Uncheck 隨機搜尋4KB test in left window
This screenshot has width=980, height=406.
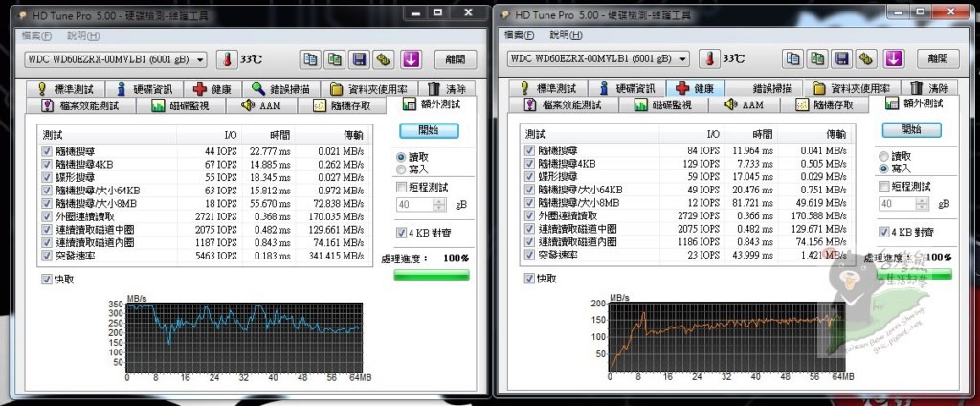(46, 164)
